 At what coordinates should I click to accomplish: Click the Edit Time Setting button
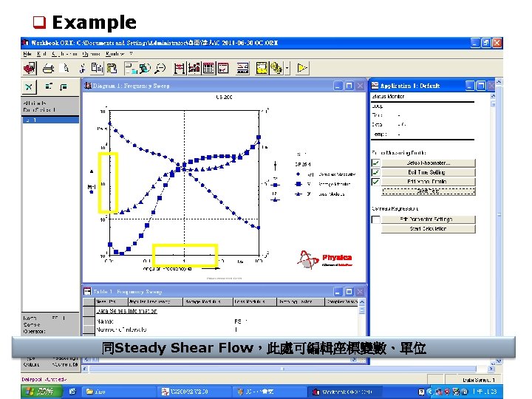(x=428, y=172)
